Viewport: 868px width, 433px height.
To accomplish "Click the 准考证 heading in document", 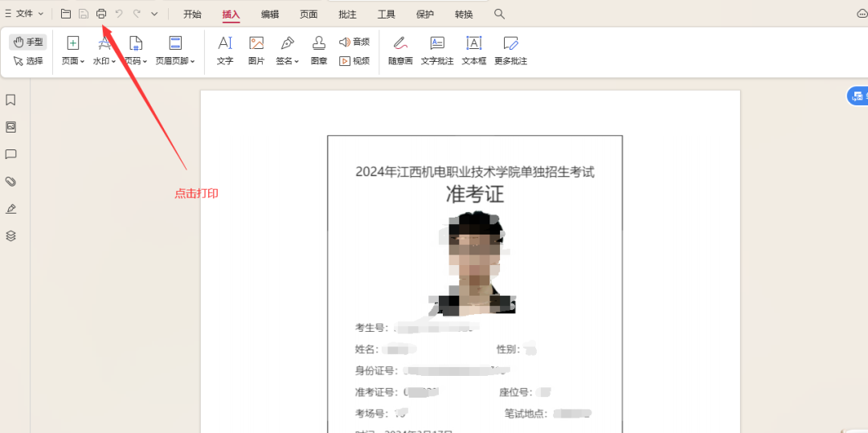I will (475, 194).
